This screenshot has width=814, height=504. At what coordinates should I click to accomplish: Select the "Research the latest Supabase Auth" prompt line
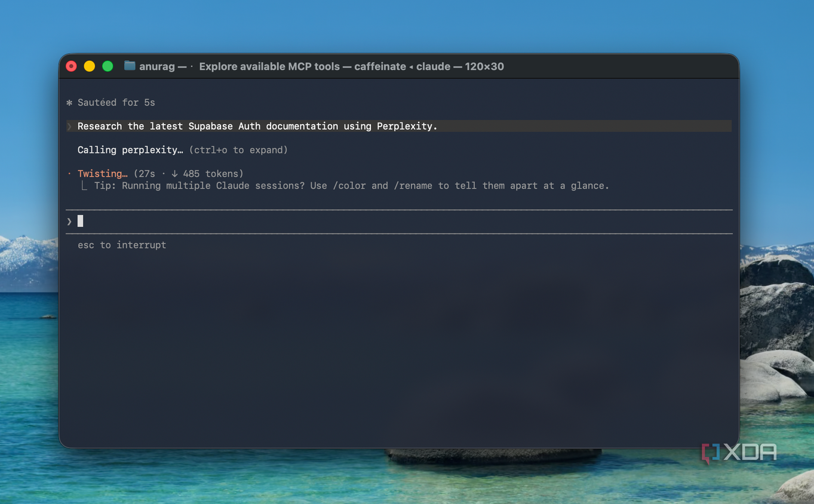pyautogui.click(x=399, y=126)
